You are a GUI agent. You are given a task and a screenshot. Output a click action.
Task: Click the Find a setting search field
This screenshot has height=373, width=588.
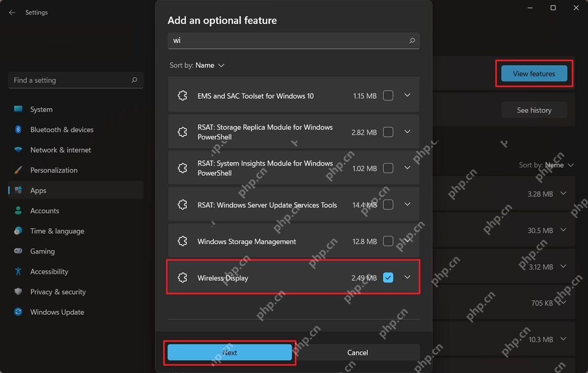76,80
